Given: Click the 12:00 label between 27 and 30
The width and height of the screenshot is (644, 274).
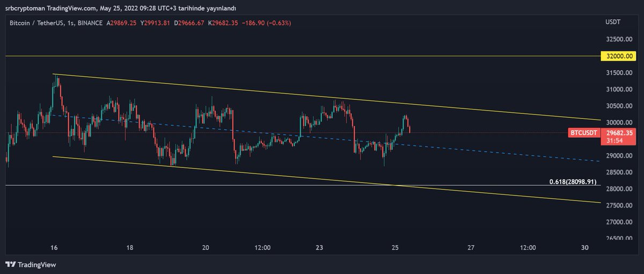Looking at the screenshot, I should 528,248.
